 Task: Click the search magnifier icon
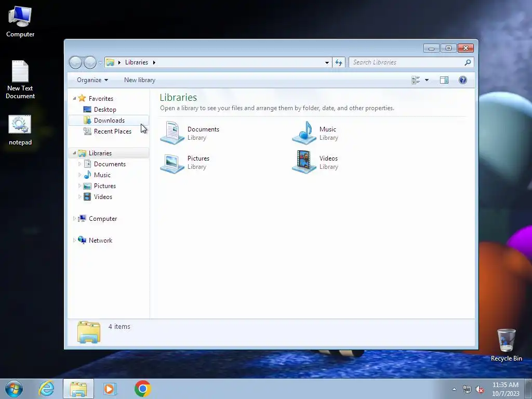468,62
